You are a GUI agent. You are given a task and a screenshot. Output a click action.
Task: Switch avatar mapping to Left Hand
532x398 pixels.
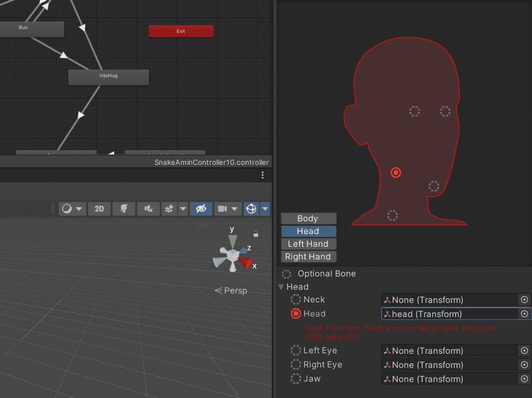[309, 244]
